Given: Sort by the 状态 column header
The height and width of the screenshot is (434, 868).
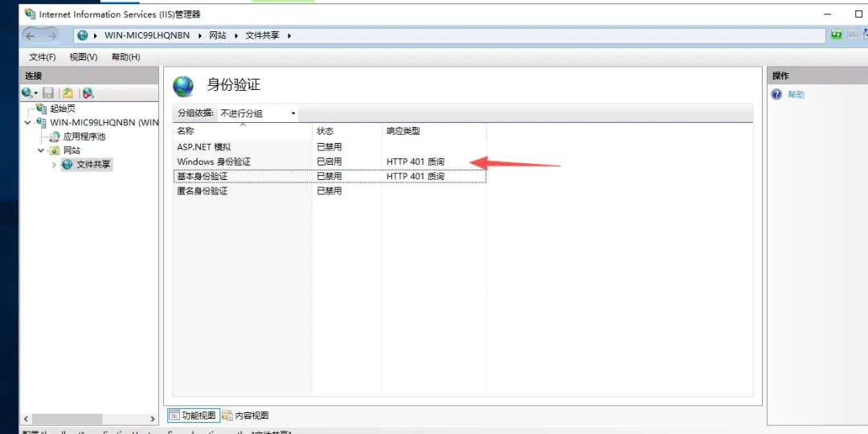Looking at the screenshot, I should 347,131.
